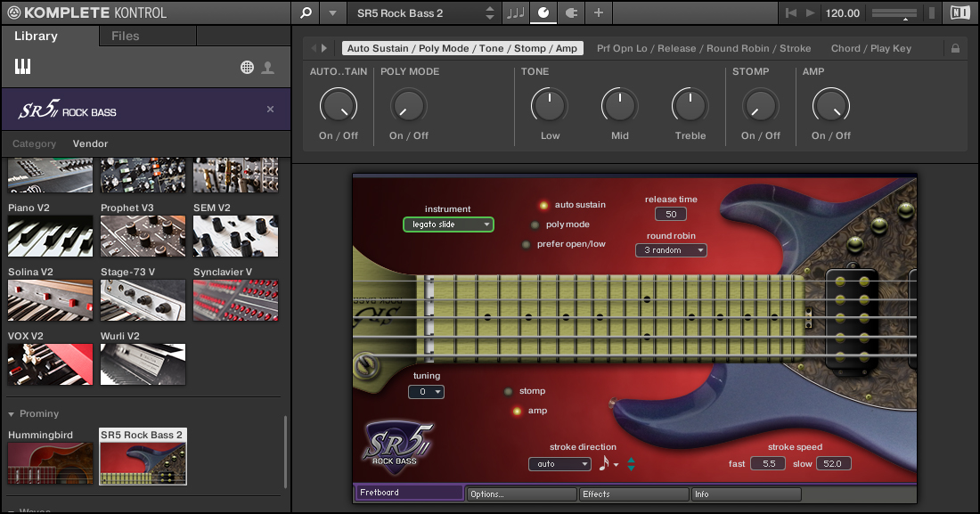Click the Auto Sustain On/Off knob
This screenshot has width=980, height=514.
click(x=339, y=106)
